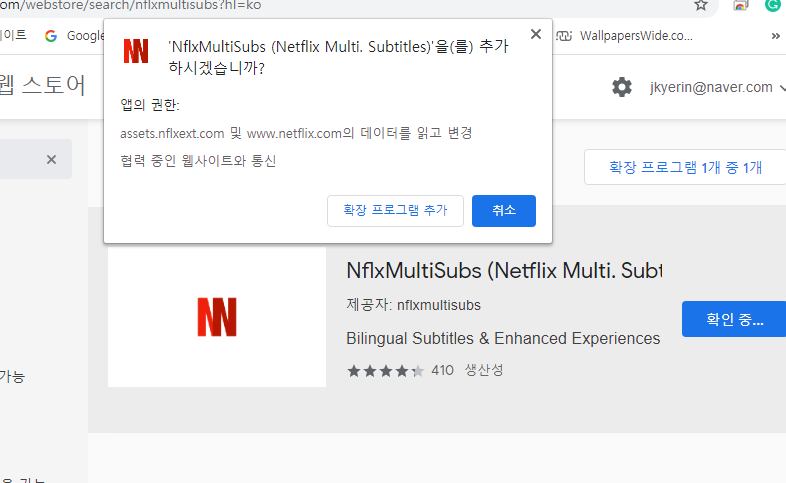Click the WallpapersWide bookmark favicon
The height and width of the screenshot is (483, 786).
(564, 36)
